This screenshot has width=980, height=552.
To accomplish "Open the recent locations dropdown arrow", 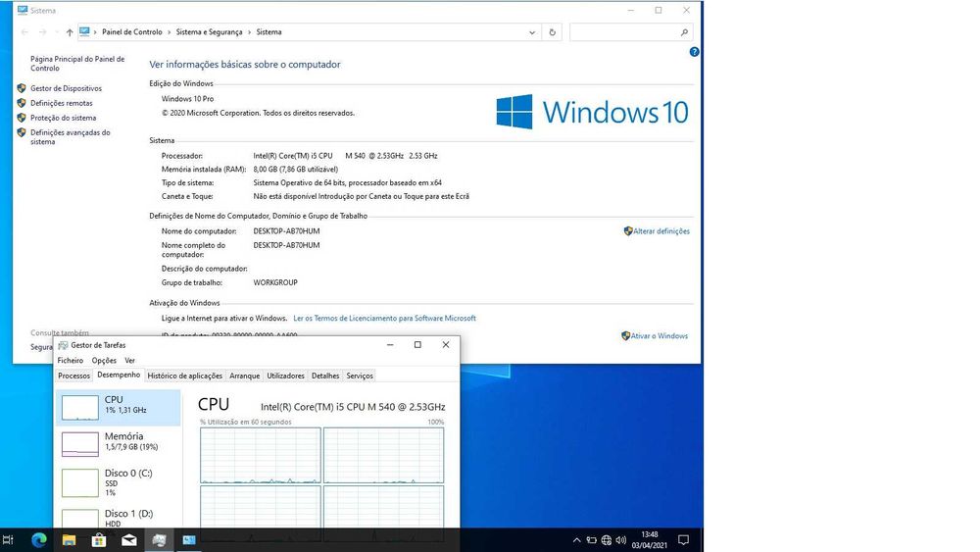I will point(56,32).
